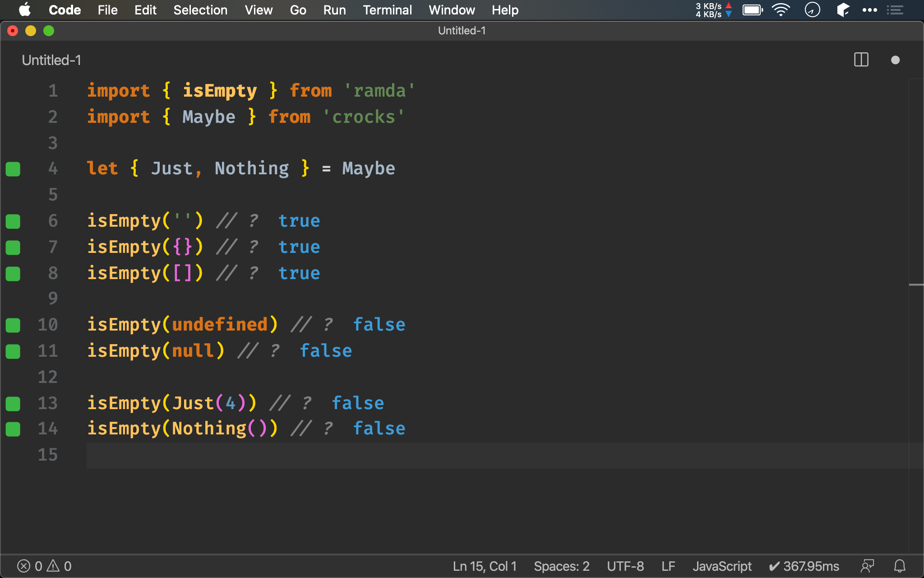Click the green gutter marker on line 13
The height and width of the screenshot is (578, 924).
click(13, 404)
